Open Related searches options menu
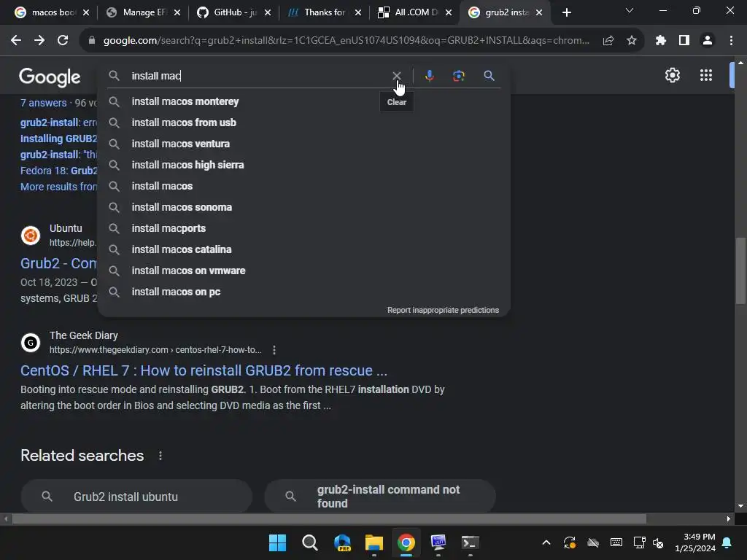 pyautogui.click(x=160, y=456)
